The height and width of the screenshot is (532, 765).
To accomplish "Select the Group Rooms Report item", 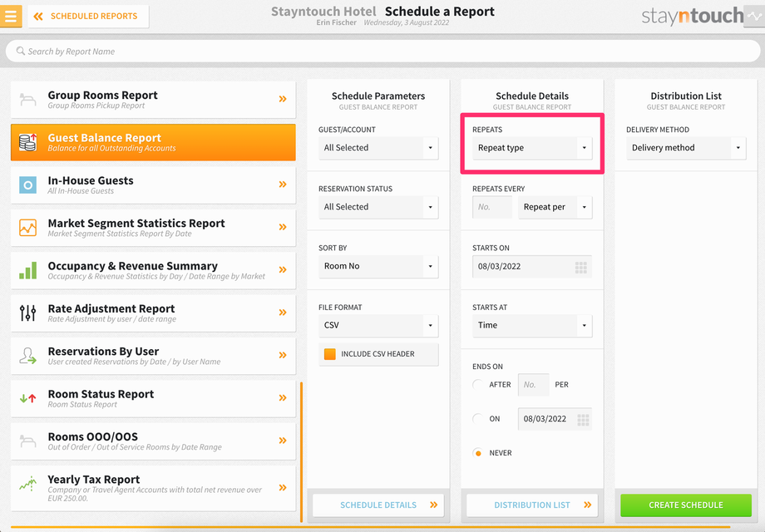I will tap(153, 100).
